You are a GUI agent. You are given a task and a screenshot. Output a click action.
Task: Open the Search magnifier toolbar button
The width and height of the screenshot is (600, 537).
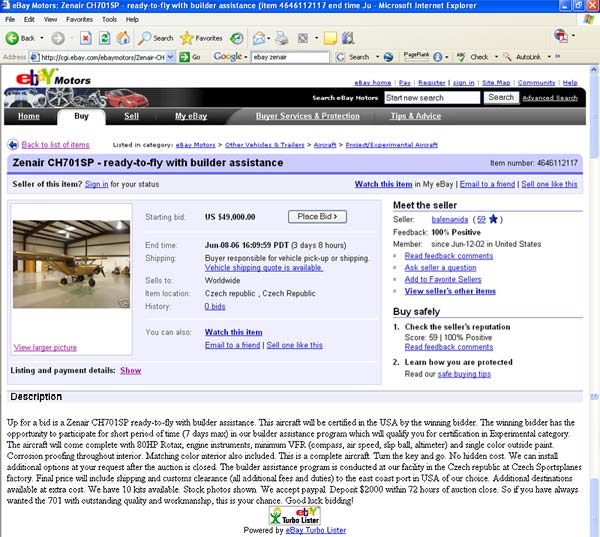(156, 38)
